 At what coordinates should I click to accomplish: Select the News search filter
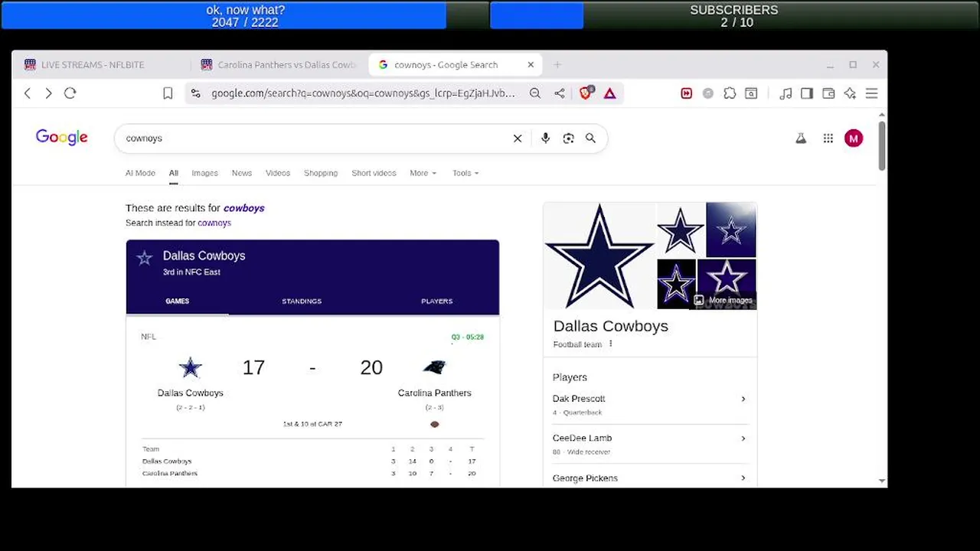[242, 173]
